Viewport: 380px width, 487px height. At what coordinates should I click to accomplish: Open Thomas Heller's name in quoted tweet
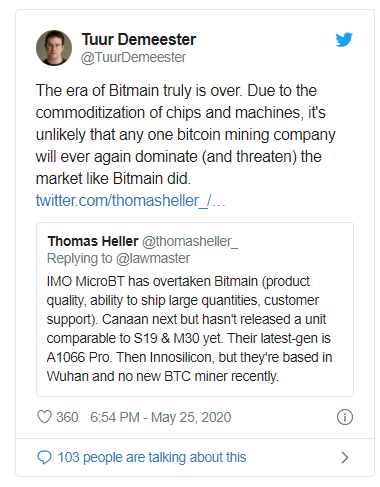point(93,241)
